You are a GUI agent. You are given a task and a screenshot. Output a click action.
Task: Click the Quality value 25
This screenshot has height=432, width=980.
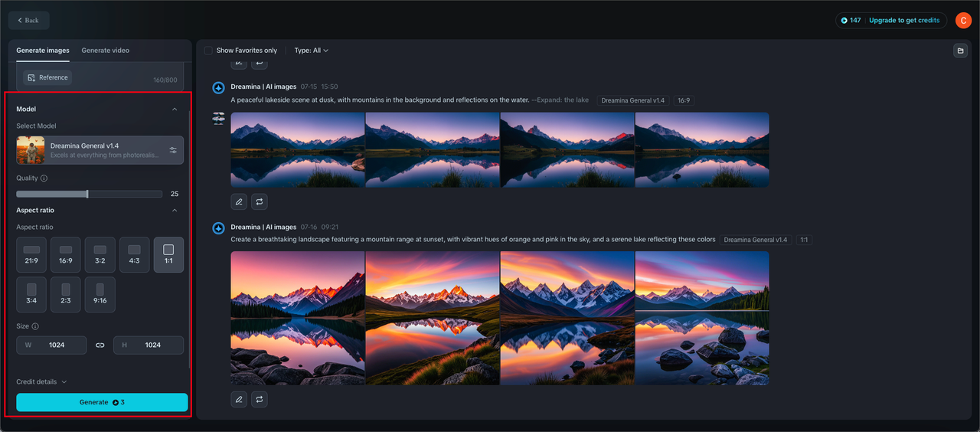click(175, 194)
